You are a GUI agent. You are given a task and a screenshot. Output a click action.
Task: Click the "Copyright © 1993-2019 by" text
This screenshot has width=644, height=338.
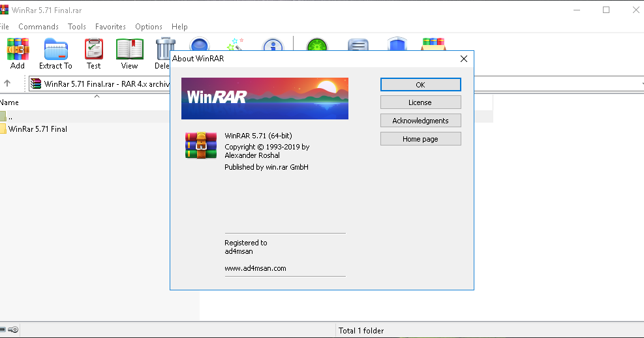(x=267, y=147)
